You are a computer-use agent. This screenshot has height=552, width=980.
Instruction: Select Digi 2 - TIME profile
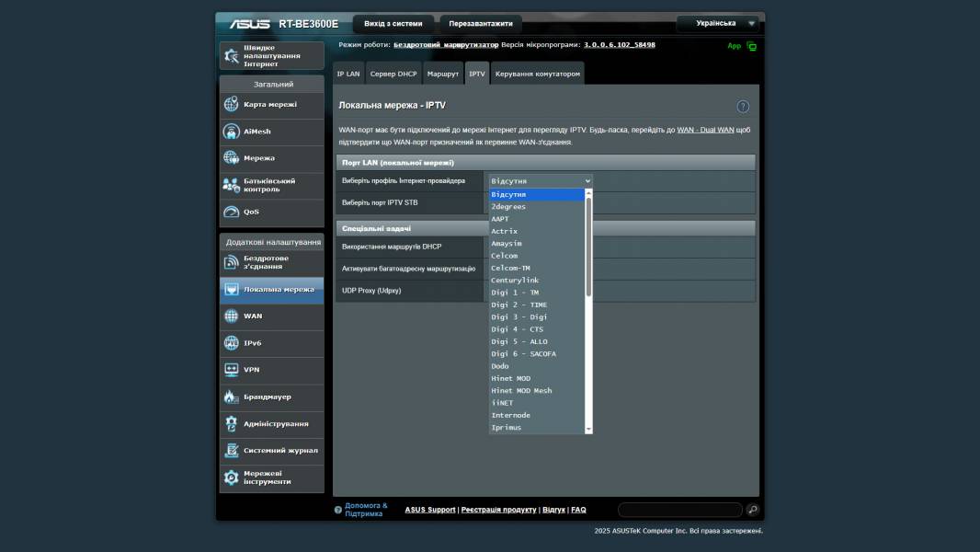[537, 305]
